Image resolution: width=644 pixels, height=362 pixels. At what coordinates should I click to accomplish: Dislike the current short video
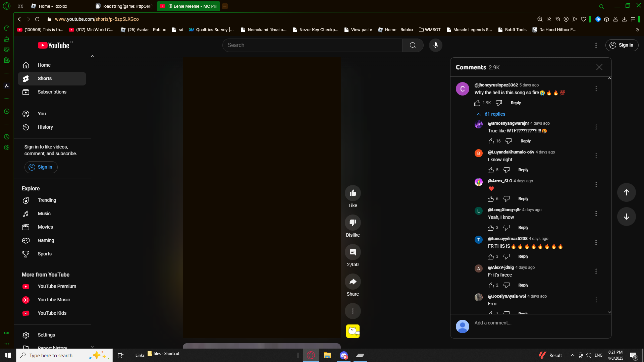coord(353,223)
